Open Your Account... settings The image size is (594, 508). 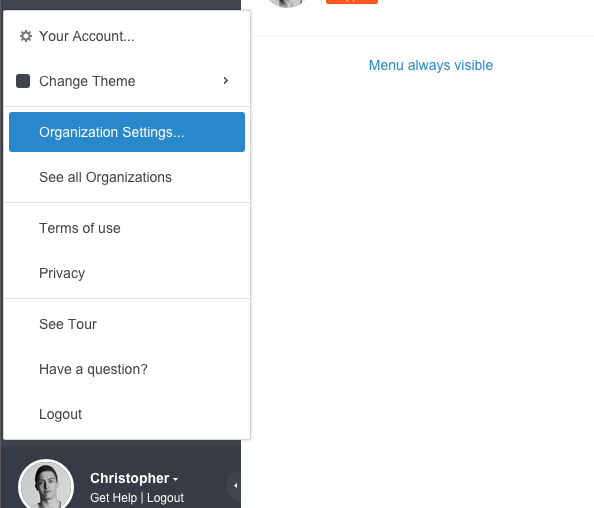[87, 36]
